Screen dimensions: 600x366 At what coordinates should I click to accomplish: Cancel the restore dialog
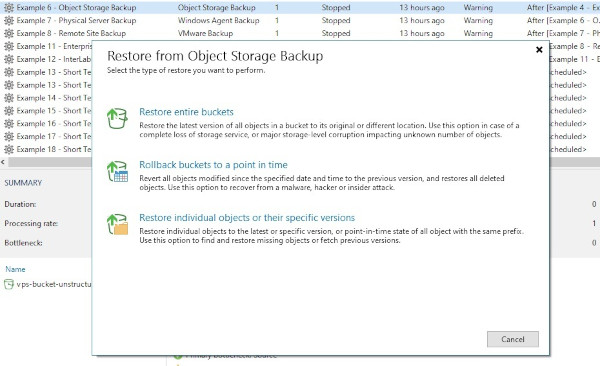[513, 339]
